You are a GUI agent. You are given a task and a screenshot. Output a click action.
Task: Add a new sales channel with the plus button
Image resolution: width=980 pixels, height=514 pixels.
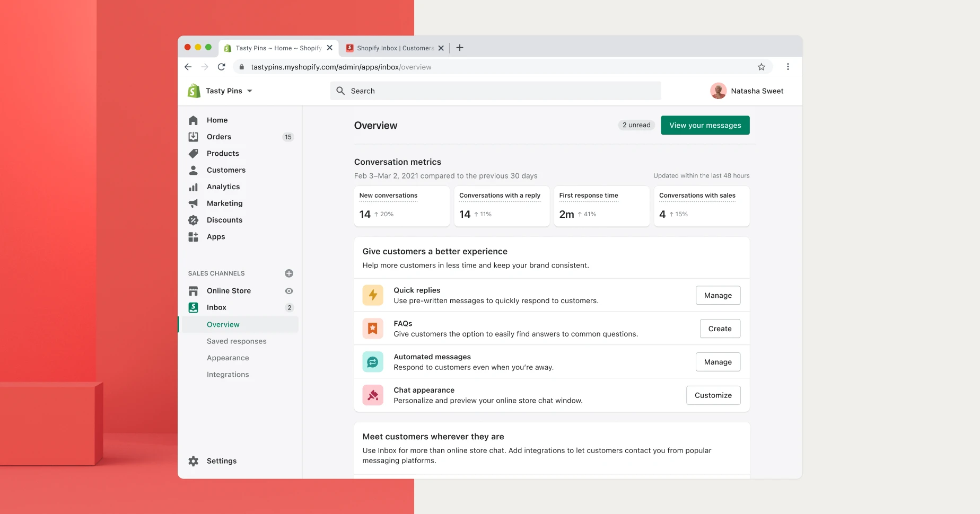point(288,273)
